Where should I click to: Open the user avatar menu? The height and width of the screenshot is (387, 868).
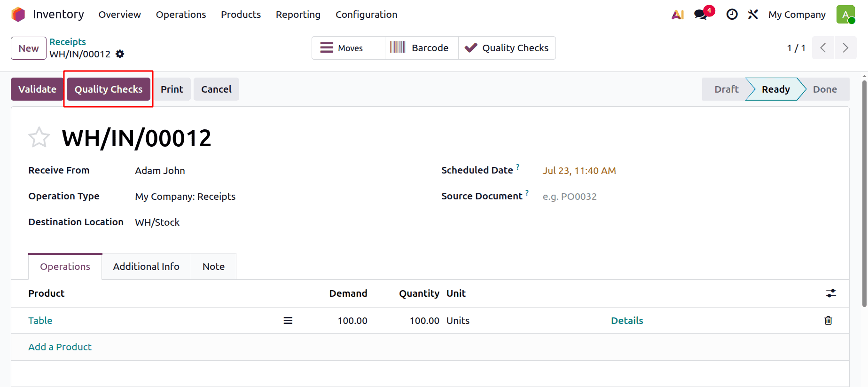(x=845, y=14)
